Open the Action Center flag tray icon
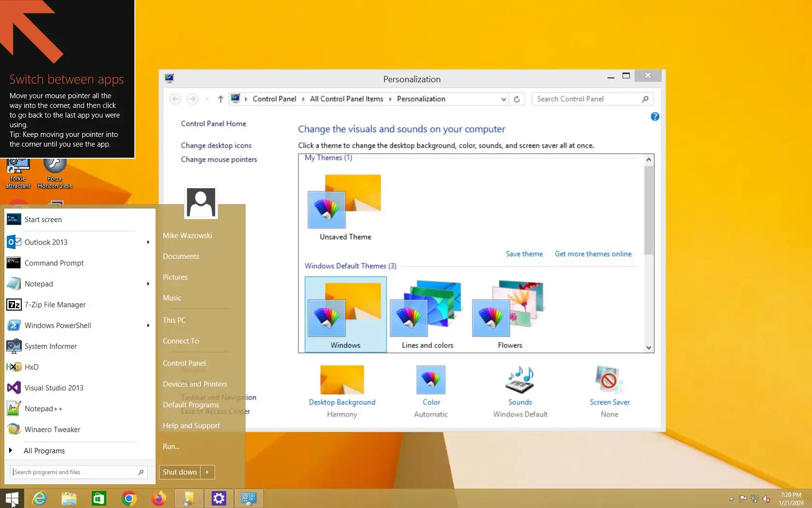The width and height of the screenshot is (812, 508). (743, 499)
